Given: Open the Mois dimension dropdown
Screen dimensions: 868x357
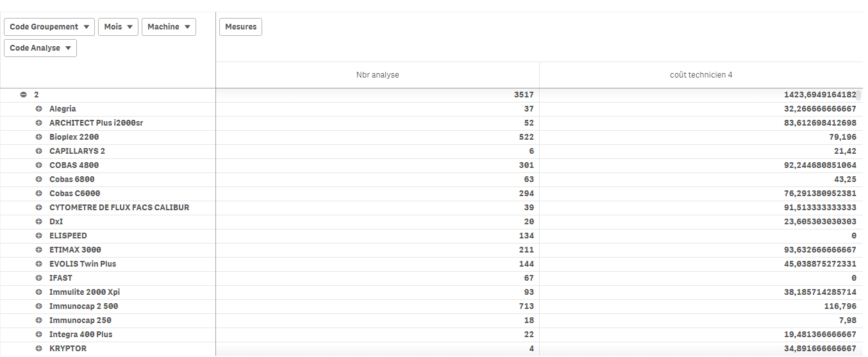Looking at the screenshot, I should tap(118, 27).
